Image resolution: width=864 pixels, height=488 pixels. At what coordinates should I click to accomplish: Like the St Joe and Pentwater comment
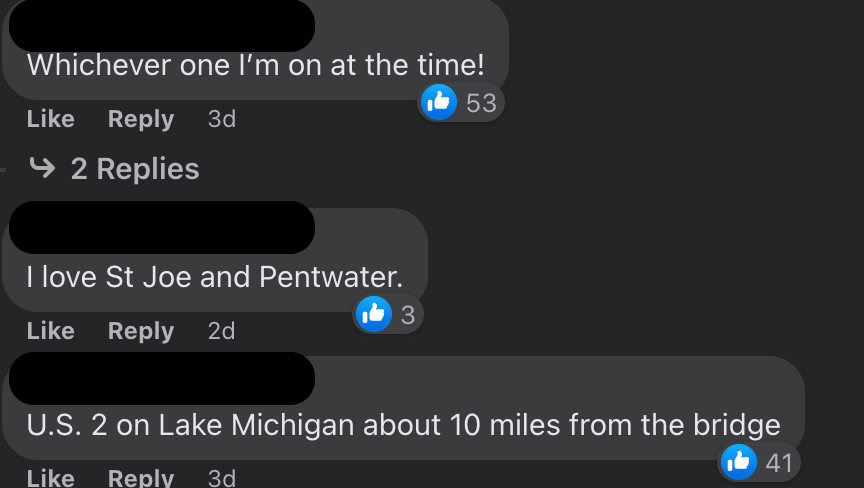coord(51,331)
